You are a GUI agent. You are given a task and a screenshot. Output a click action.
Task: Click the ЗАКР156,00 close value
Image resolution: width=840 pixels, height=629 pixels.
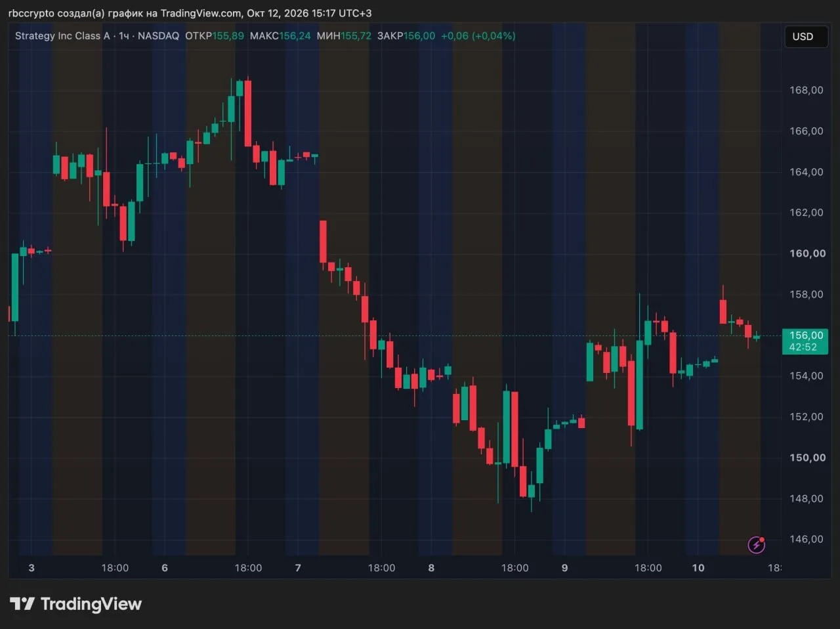[x=406, y=36]
